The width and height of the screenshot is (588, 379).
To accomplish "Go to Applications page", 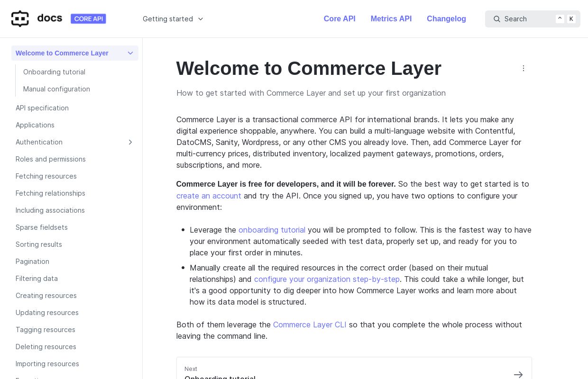I will [35, 125].
